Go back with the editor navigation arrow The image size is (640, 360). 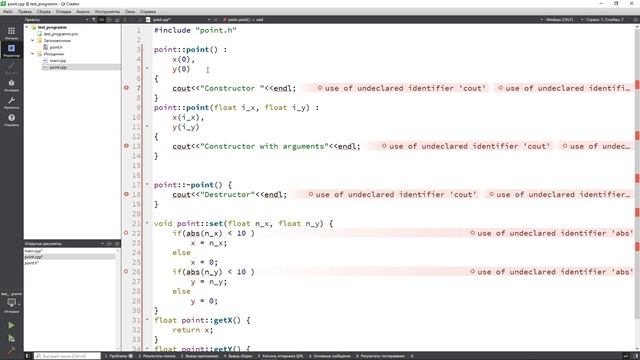tap(125, 20)
